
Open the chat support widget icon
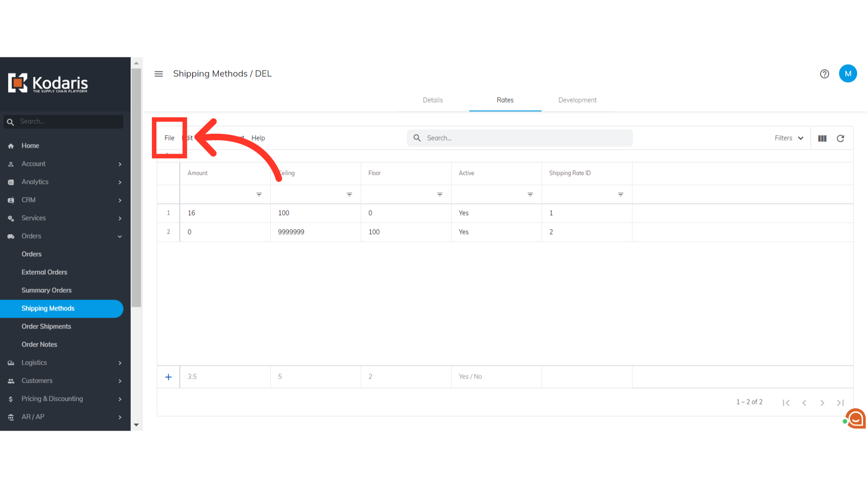click(x=855, y=418)
